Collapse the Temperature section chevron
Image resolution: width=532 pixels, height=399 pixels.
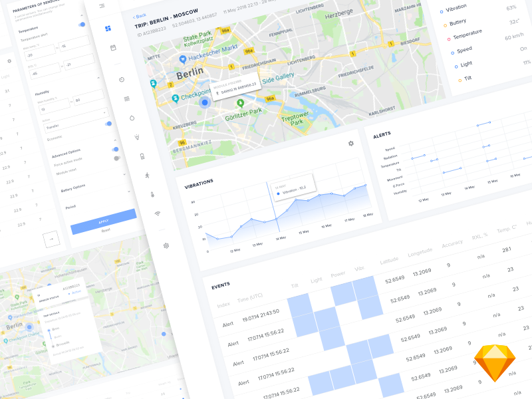(x=81, y=15)
